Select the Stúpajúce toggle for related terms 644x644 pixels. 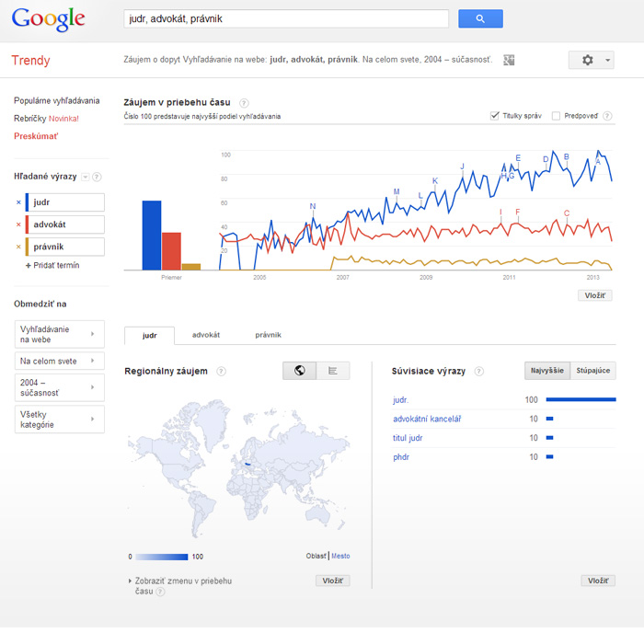[593, 371]
